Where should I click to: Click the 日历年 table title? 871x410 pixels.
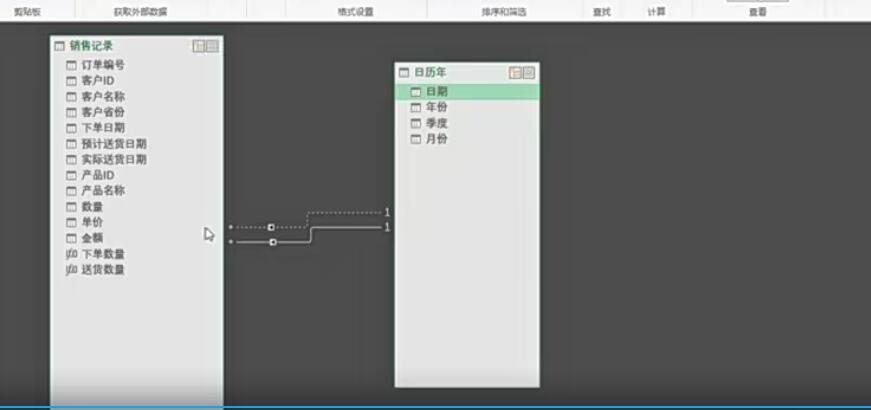[x=430, y=73]
